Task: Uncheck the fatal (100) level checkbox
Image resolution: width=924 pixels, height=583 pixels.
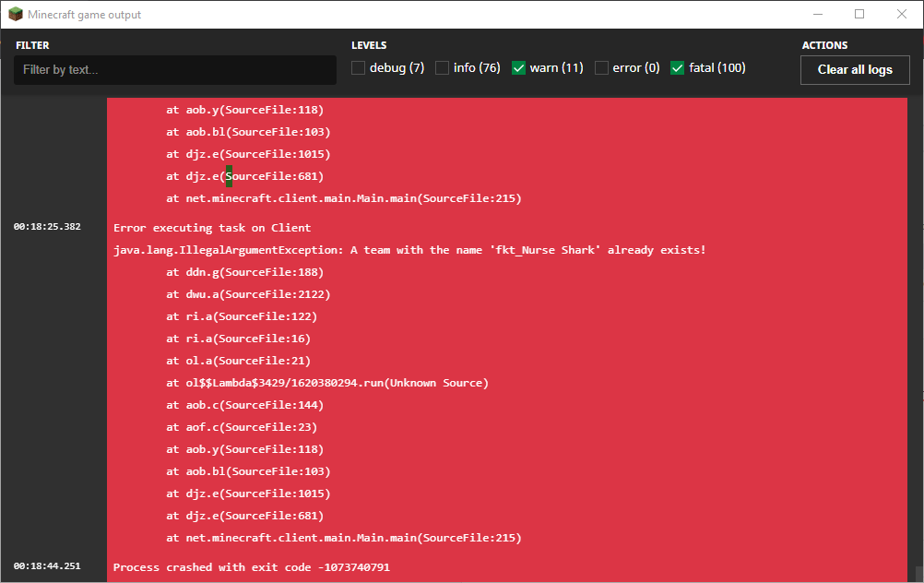Action: [x=678, y=67]
